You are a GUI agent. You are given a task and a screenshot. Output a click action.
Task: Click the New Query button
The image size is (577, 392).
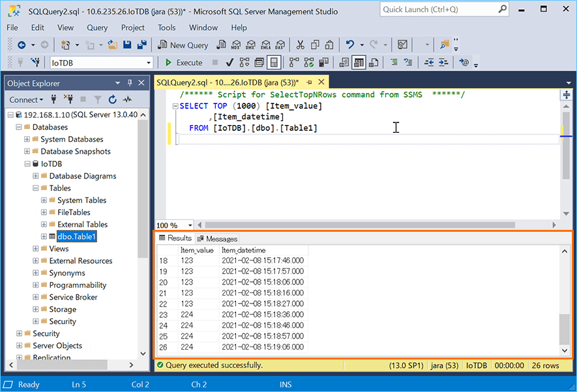click(183, 45)
